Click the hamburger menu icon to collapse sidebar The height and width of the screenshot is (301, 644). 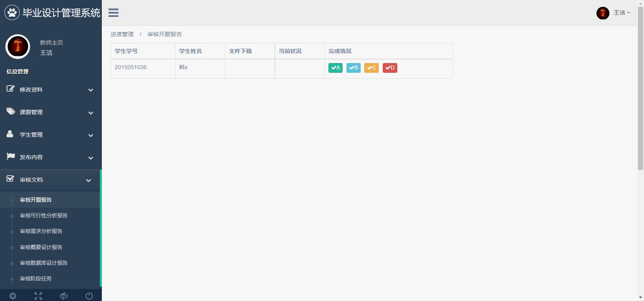(114, 13)
